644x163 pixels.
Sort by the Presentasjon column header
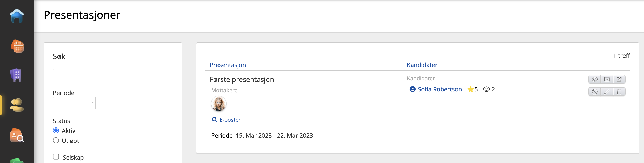228,65
